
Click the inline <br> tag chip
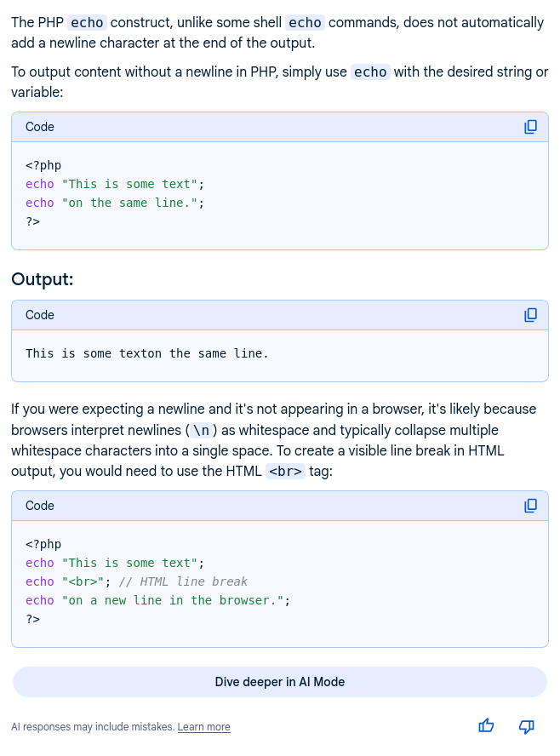pyautogui.click(x=285, y=471)
